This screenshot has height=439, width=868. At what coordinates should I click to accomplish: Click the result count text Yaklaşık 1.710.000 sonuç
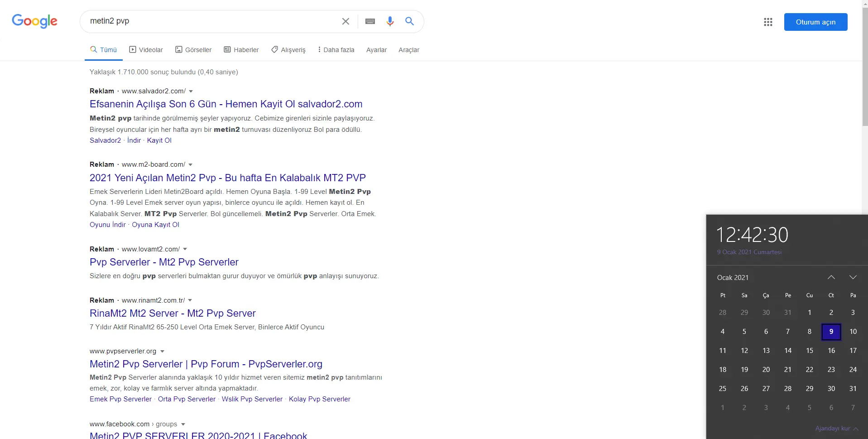pos(164,72)
